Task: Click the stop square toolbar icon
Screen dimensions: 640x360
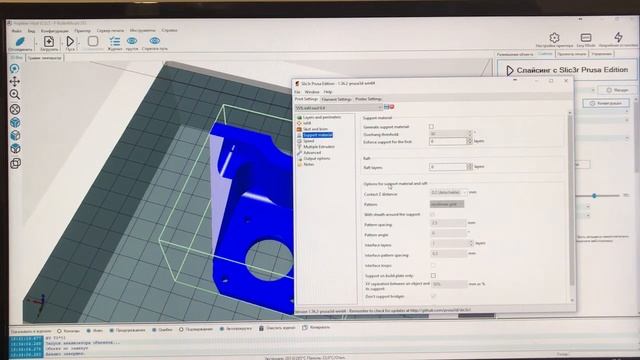Action: tap(93, 41)
